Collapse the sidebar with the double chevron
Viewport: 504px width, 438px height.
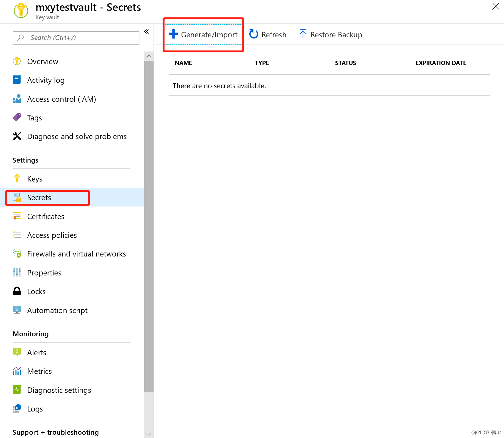(147, 32)
